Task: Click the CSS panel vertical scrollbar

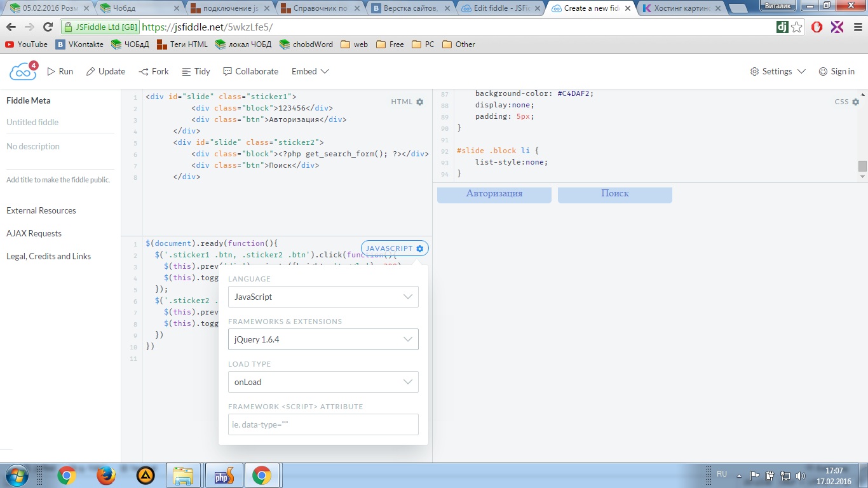Action: point(862,166)
